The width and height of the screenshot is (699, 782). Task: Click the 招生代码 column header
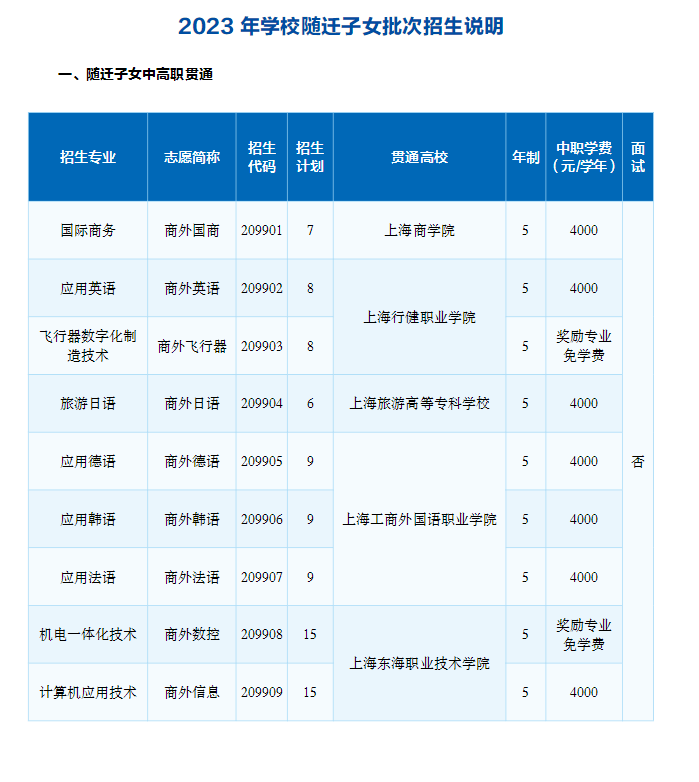pos(262,157)
